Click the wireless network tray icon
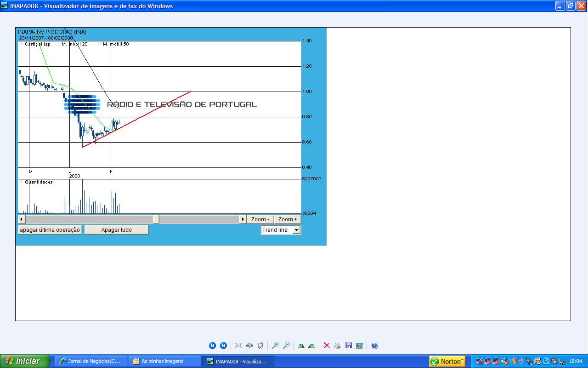 pyautogui.click(x=480, y=361)
